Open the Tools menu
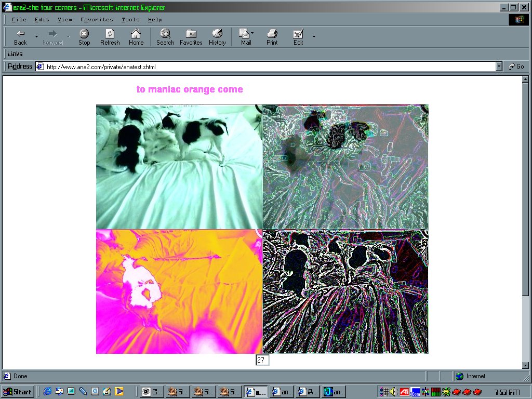This screenshot has width=532, height=399. (x=130, y=20)
